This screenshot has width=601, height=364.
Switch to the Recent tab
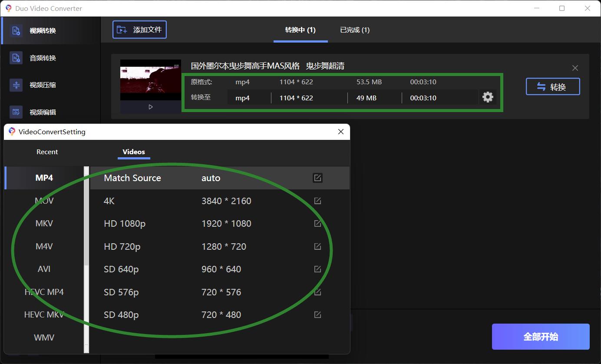coord(47,152)
